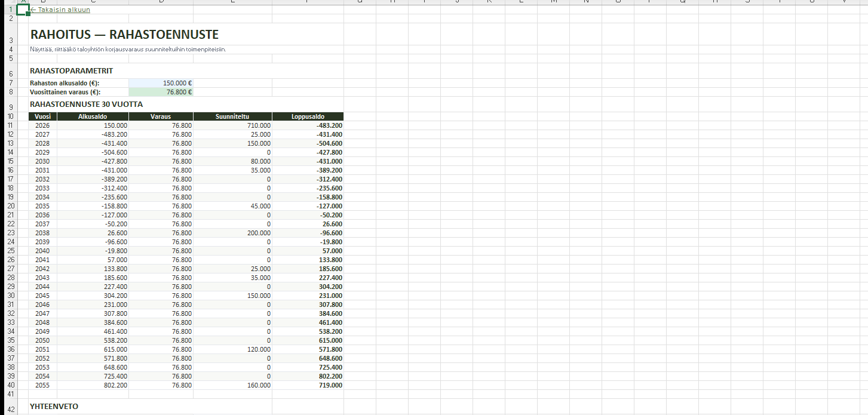Select the Rahaston alkusaldo value cell 150.000 €
Viewport: 868px width, 415px height.
(x=161, y=83)
